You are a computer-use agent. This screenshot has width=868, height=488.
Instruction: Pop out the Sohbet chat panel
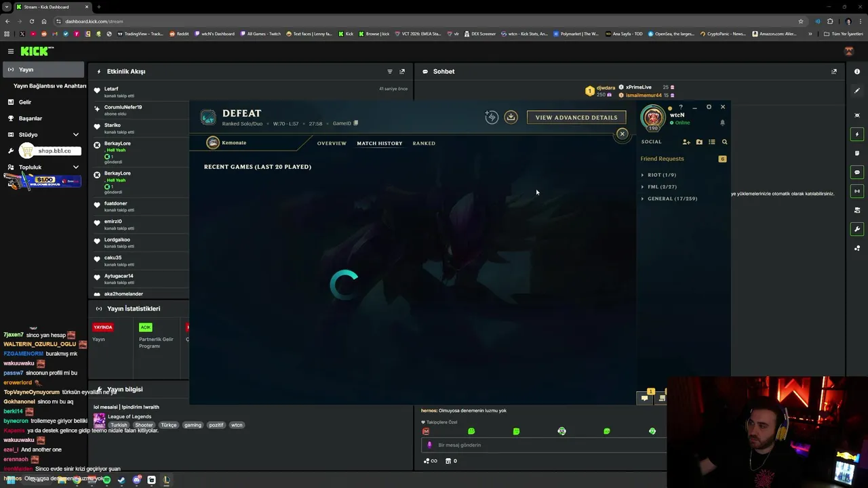tap(834, 71)
